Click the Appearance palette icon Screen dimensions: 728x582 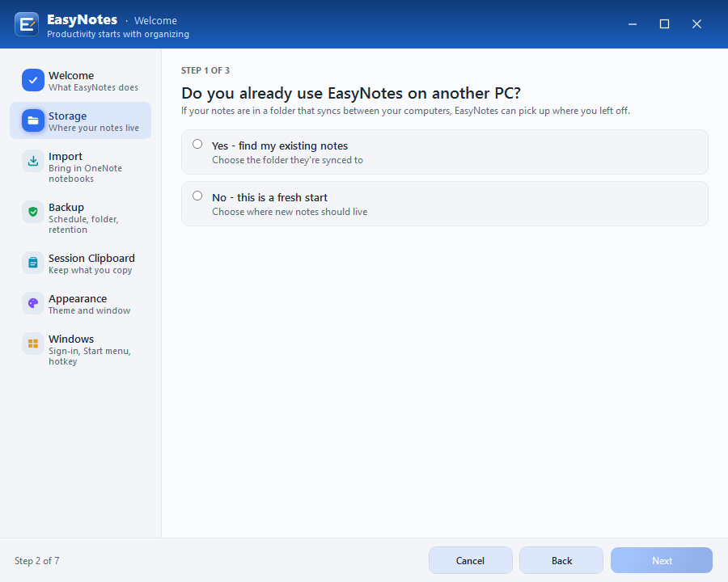[33, 303]
